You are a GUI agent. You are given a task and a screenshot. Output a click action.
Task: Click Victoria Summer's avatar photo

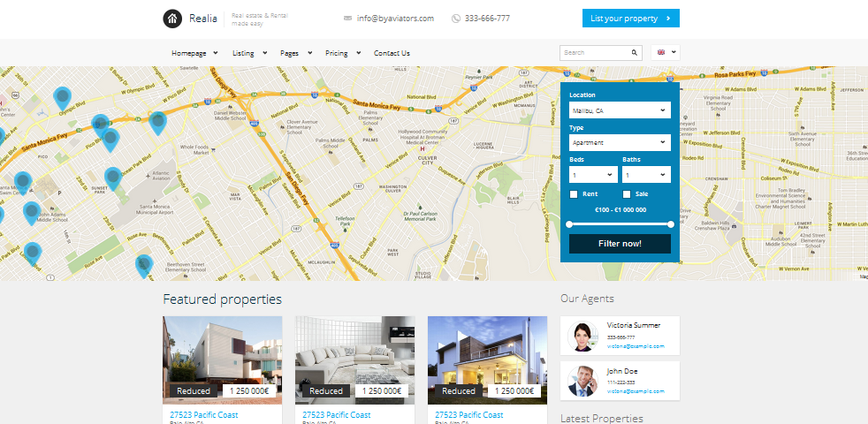click(x=582, y=336)
